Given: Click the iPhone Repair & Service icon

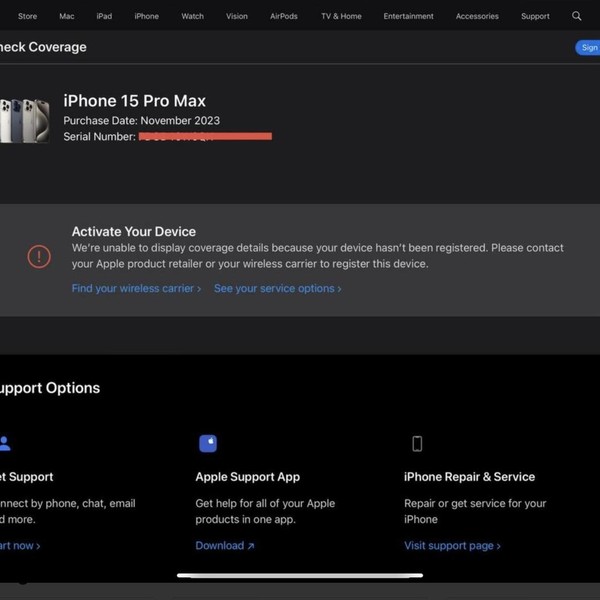Looking at the screenshot, I should 417,443.
